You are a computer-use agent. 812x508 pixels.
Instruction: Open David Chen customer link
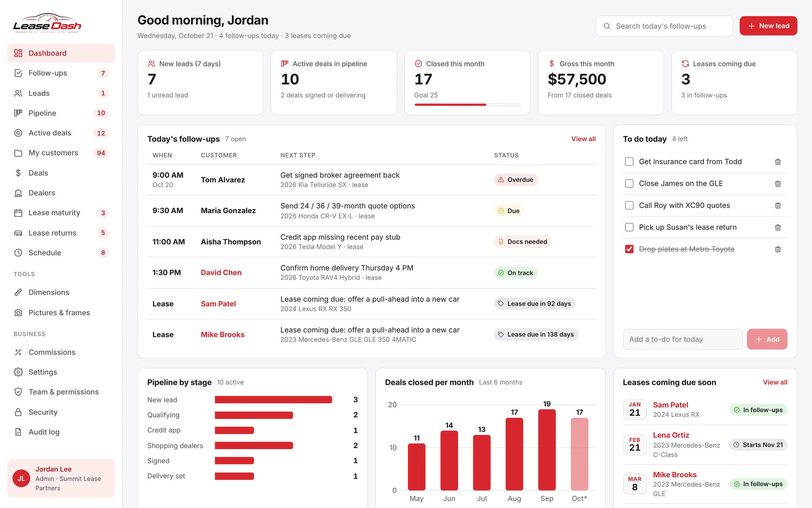[221, 273]
